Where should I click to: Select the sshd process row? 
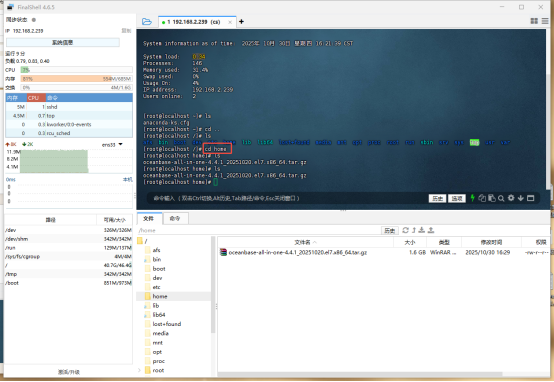coord(69,107)
